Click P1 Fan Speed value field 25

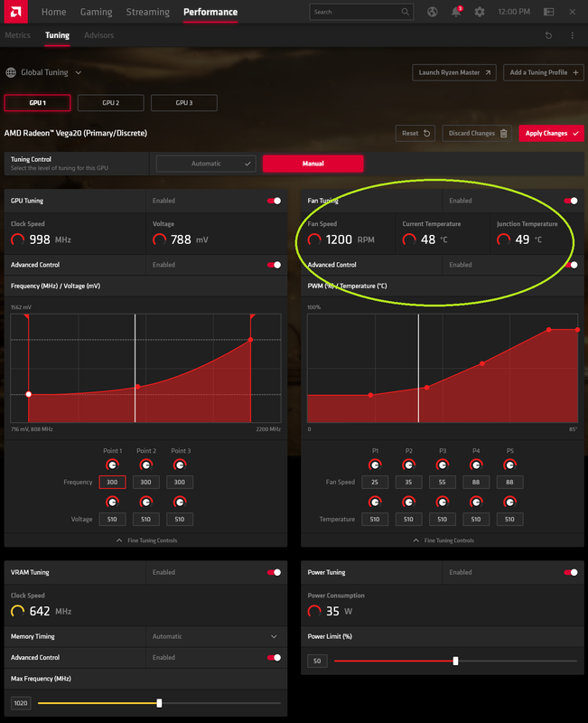375,482
